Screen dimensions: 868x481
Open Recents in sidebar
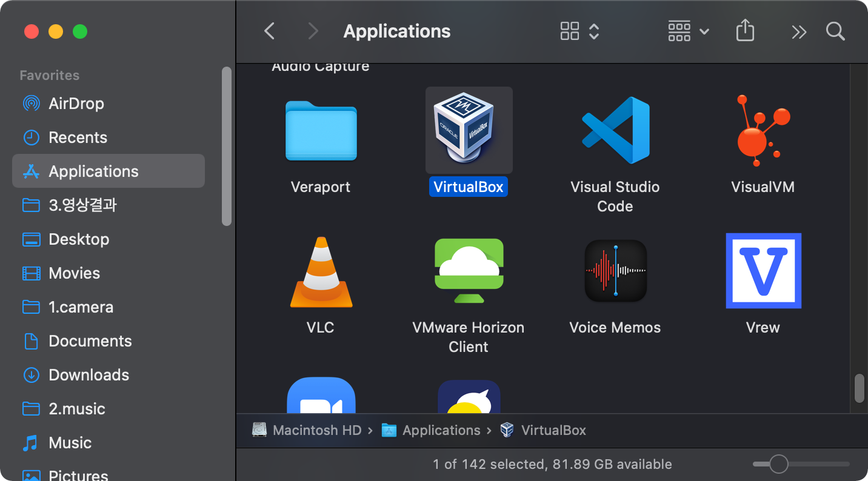[109, 138]
